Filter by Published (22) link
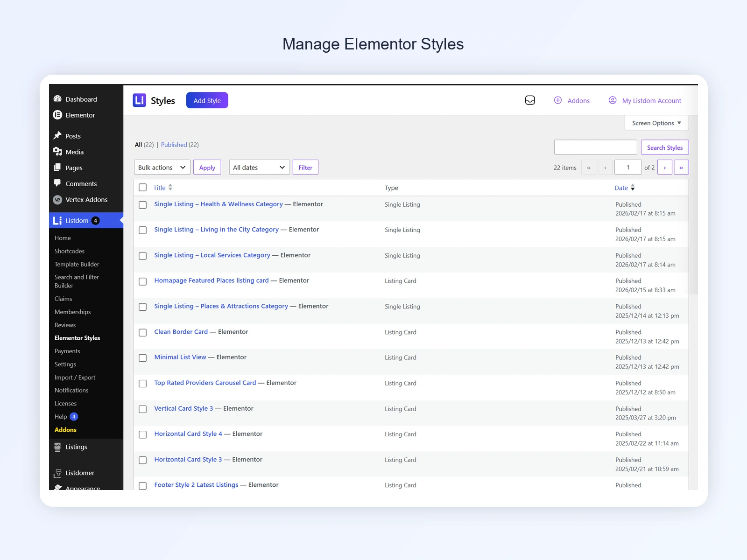The height and width of the screenshot is (560, 747). tap(180, 145)
